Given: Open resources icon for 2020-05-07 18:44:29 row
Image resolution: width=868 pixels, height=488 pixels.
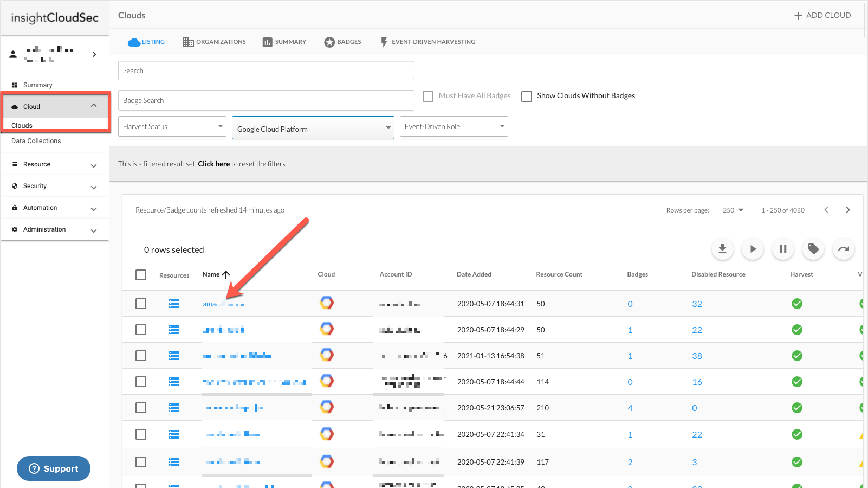Looking at the screenshot, I should pos(174,330).
